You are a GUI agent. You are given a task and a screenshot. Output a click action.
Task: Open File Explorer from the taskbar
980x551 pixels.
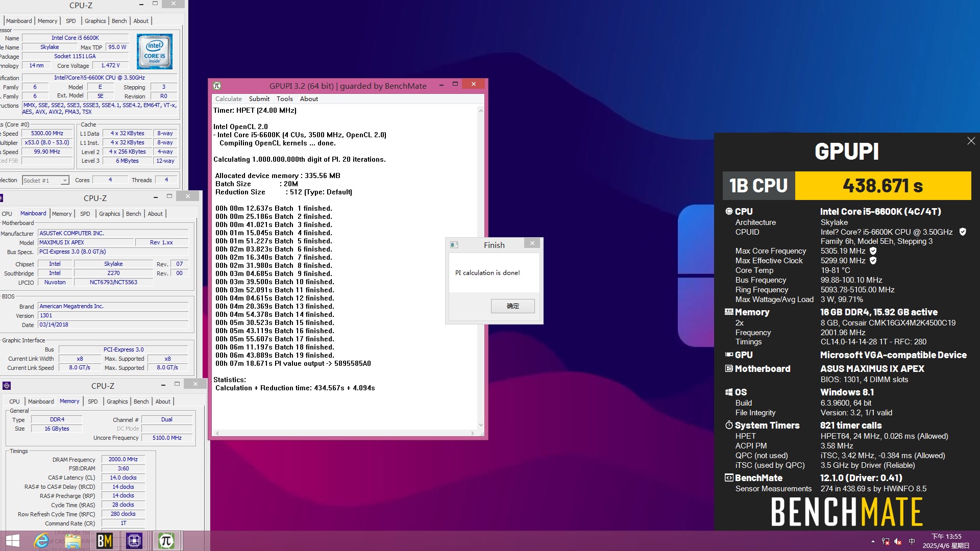[73, 541]
